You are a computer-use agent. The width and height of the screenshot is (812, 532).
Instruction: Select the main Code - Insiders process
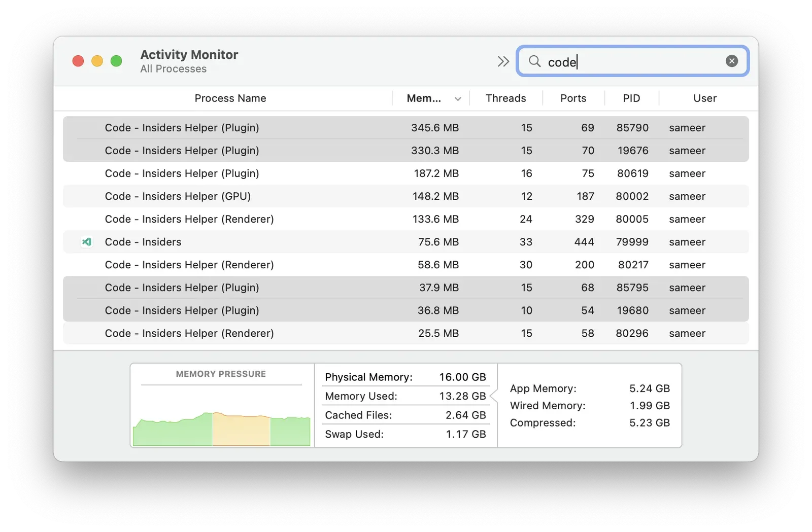pos(406,242)
